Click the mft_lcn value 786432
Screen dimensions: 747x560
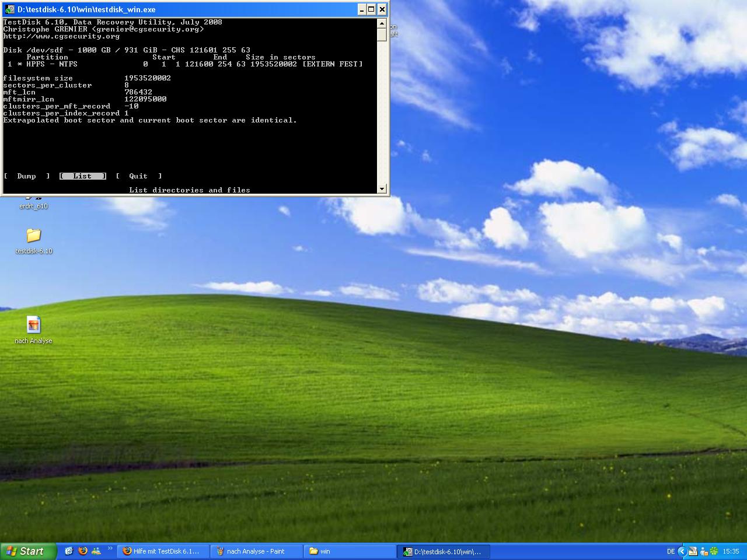click(138, 92)
